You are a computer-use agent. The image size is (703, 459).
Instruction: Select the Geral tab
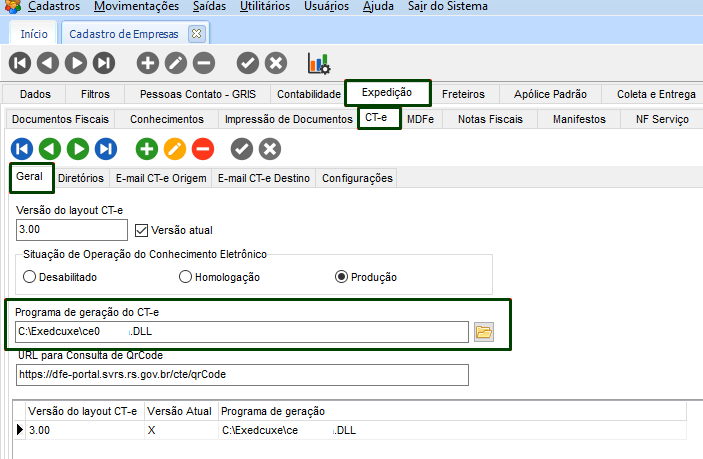[x=30, y=177]
